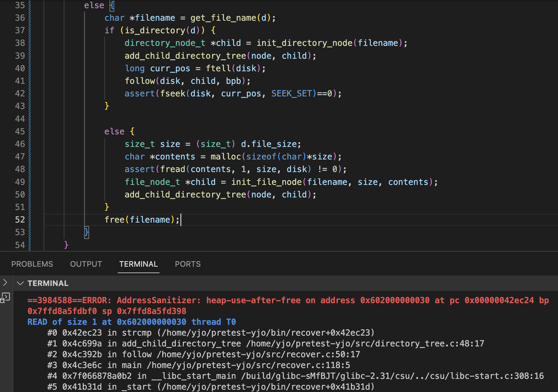Viewport: 558px width, 392px height.
Task: Click the right-pointing chevron above the debug terminal icon
Action: (x=5, y=282)
